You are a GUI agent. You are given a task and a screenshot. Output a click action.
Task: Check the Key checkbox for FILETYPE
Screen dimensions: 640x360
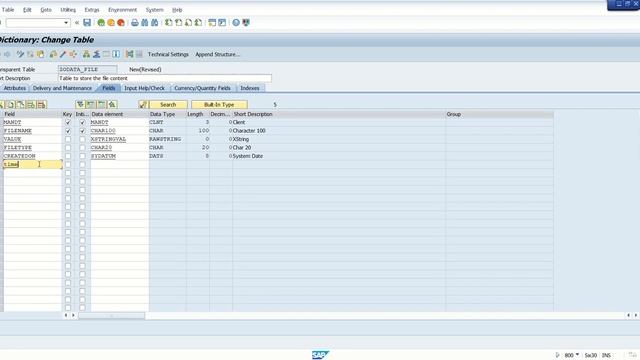[x=68, y=148]
